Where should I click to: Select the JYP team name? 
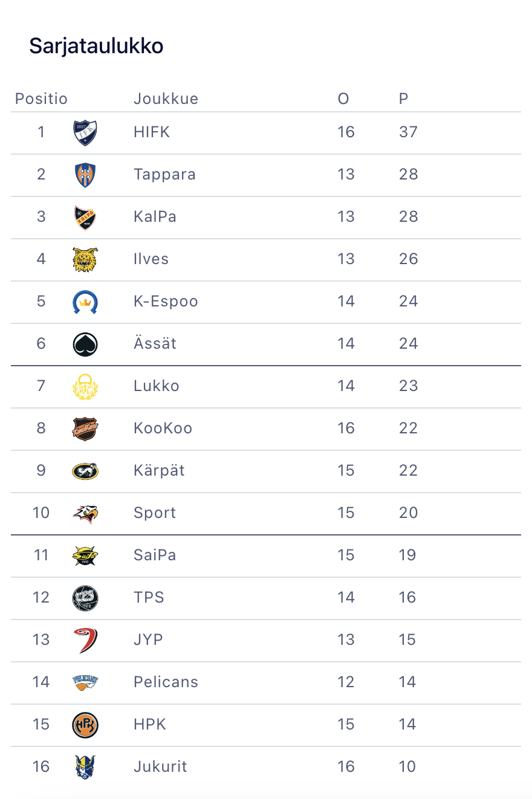(148, 639)
